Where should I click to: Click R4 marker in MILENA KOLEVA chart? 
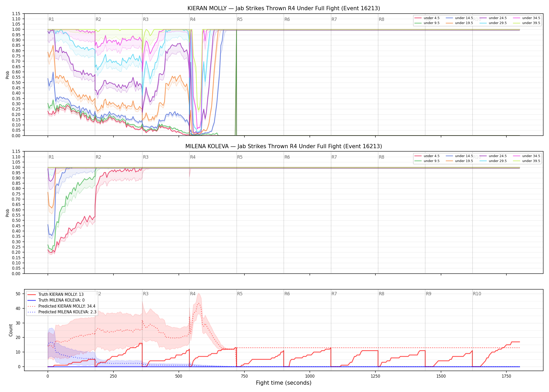pyautogui.click(x=193, y=157)
